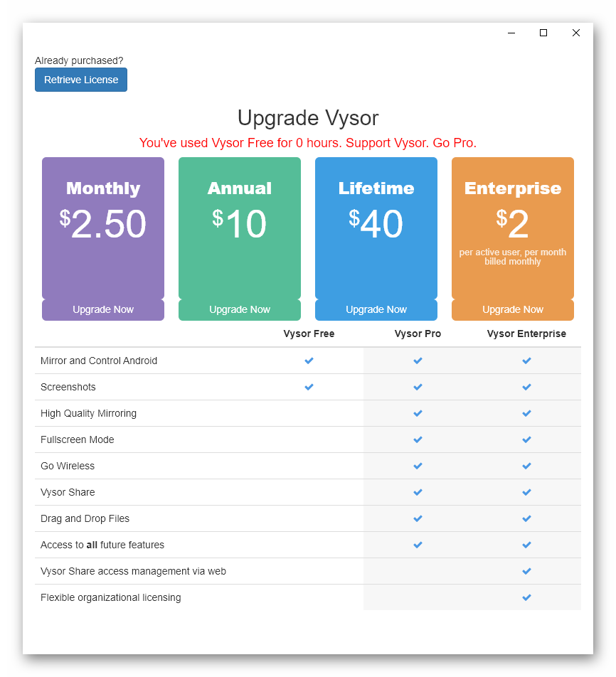This screenshot has height=677, width=616.
Task: Click the Retrieve License button
Action: (81, 80)
